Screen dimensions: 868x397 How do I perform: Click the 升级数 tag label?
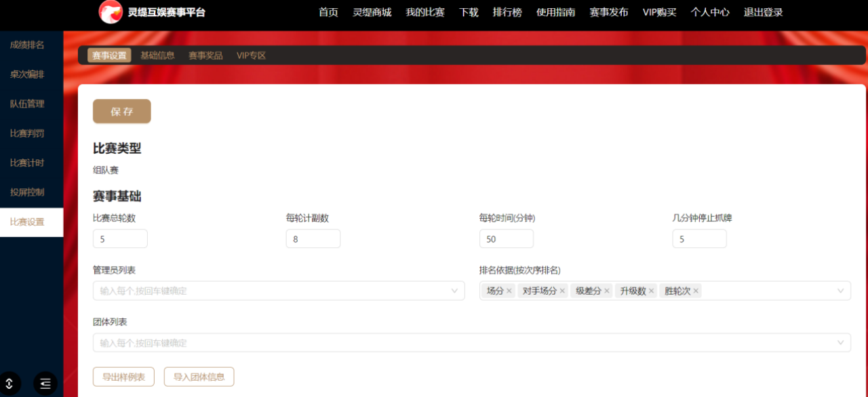click(x=633, y=291)
